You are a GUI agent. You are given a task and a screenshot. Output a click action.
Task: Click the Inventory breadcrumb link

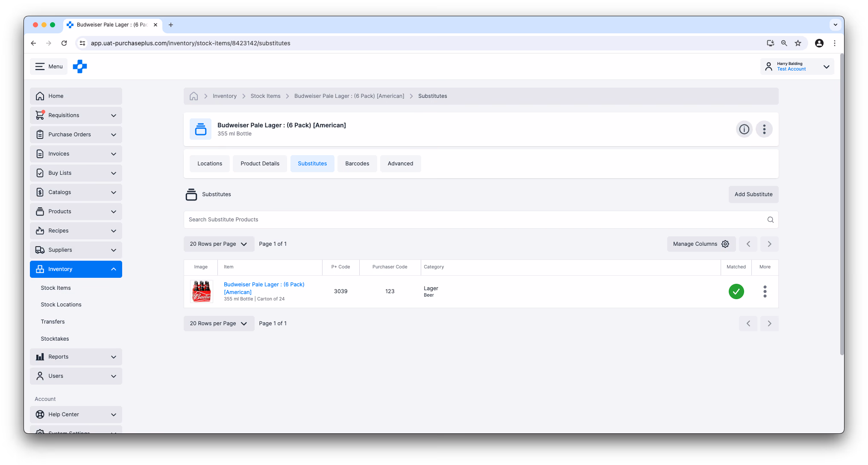pyautogui.click(x=225, y=96)
